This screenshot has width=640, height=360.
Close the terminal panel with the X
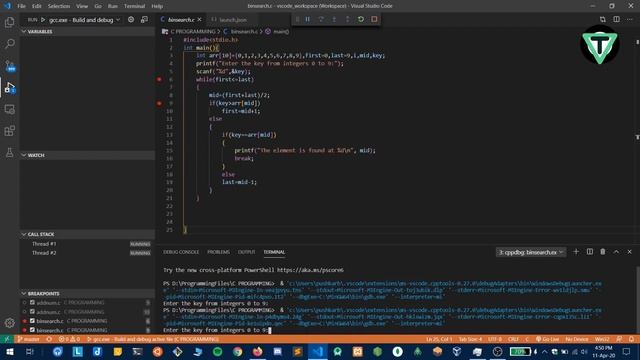[629, 252]
